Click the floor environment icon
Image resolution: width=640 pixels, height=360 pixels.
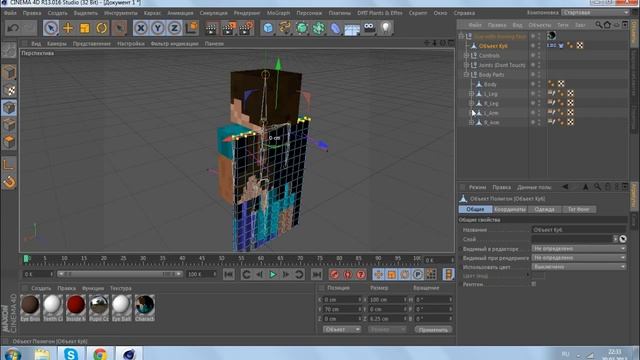pyautogui.click(x=352, y=29)
